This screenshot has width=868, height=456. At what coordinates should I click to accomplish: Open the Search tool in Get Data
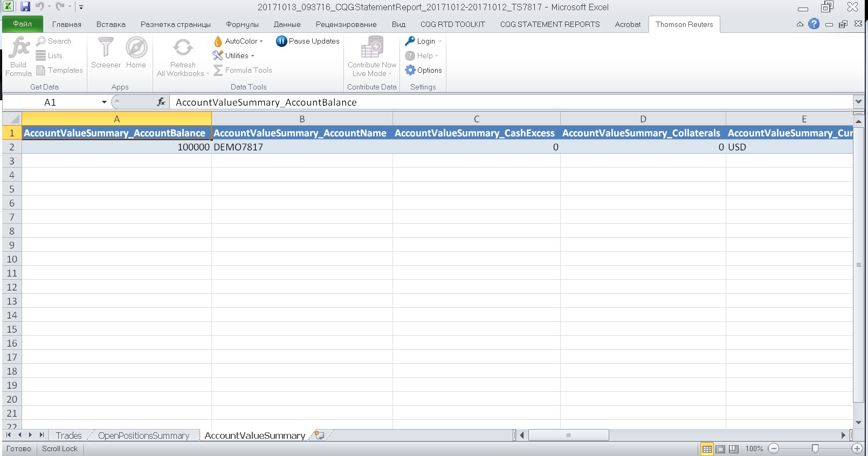[x=53, y=41]
